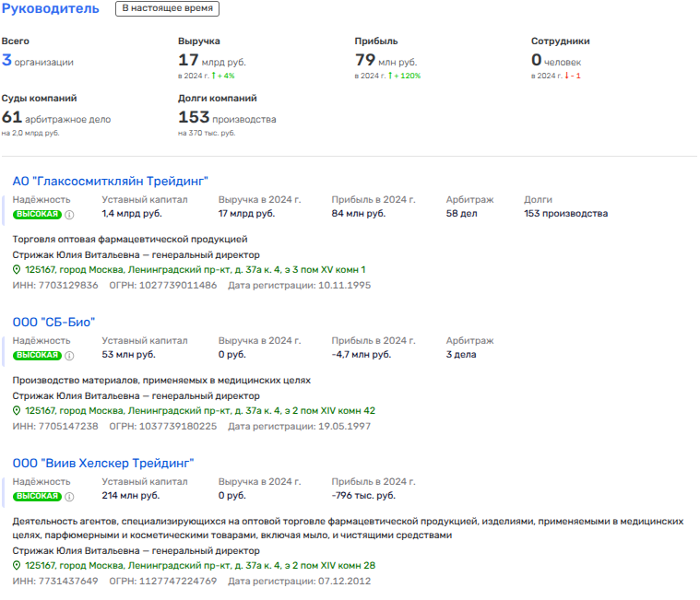Click address ending in "комн 42"
The height and width of the screenshot is (600, 700).
[200, 411]
